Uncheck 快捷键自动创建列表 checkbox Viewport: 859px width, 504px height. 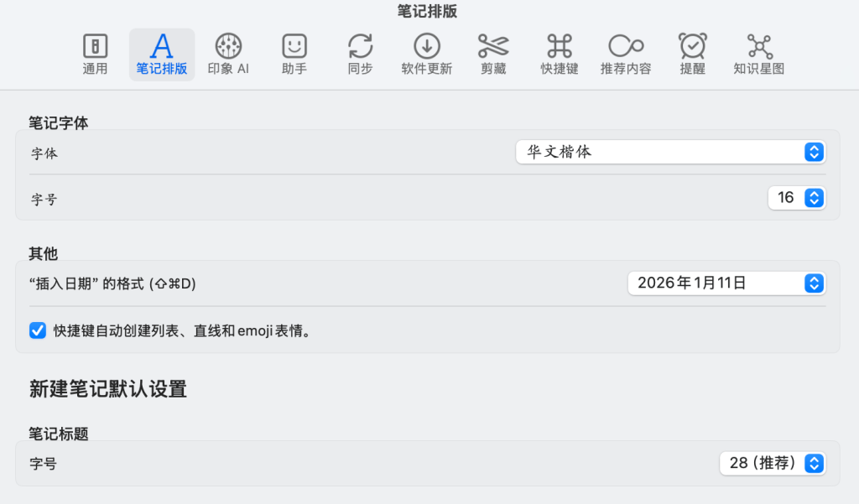pos(38,330)
